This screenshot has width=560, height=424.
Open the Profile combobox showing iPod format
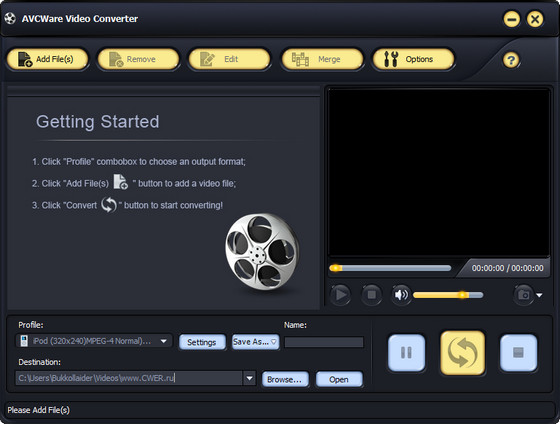point(94,341)
